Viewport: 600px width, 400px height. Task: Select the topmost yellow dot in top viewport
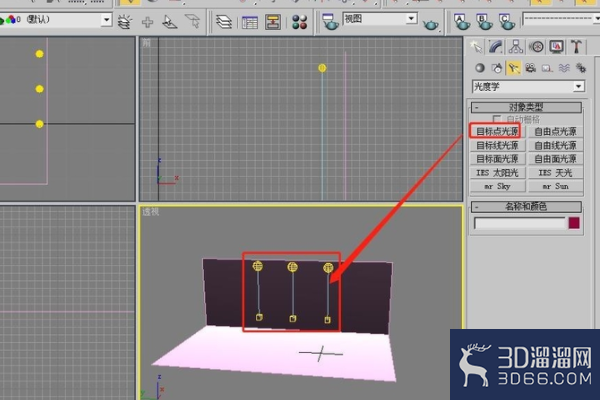click(x=39, y=54)
